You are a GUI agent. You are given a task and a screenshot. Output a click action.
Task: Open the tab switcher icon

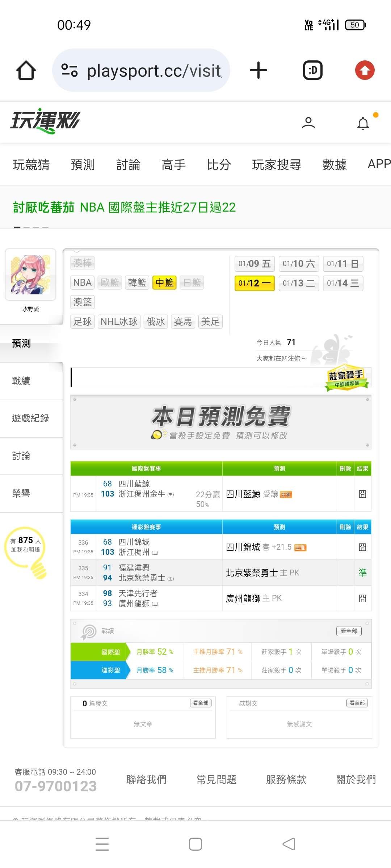click(313, 70)
